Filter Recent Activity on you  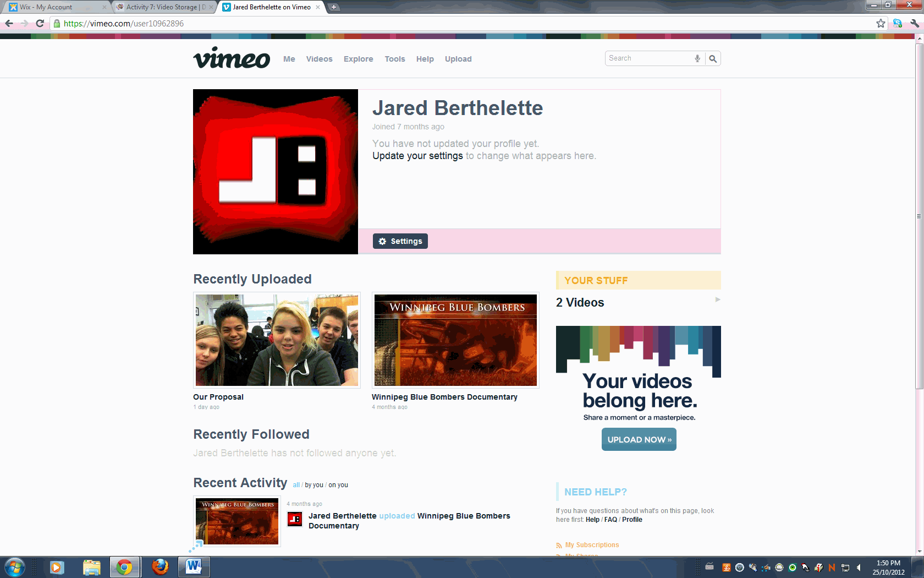coord(338,485)
